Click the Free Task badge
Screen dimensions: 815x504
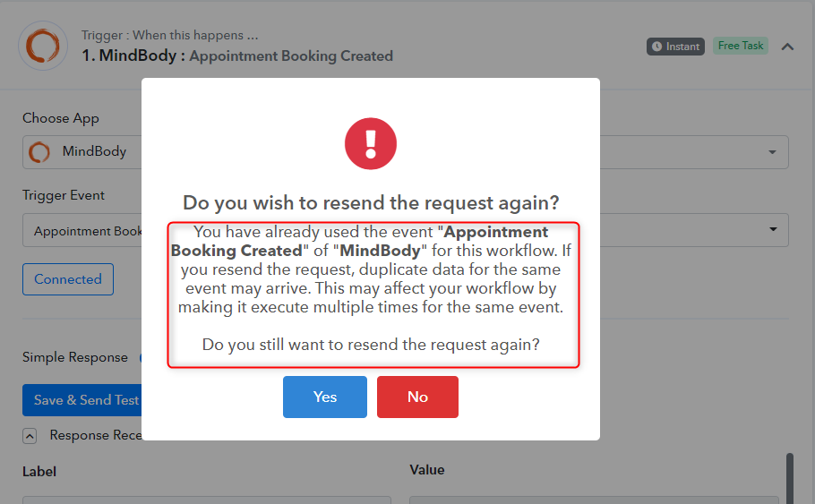click(740, 46)
